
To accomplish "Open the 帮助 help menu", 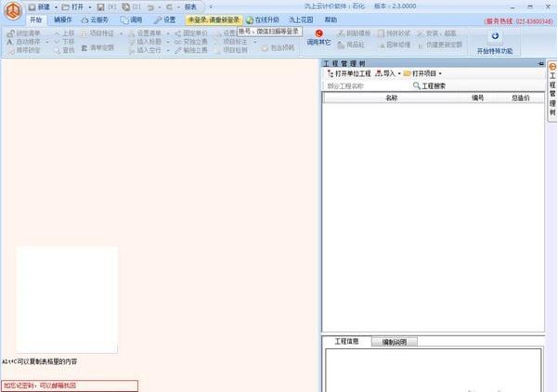I will point(331,20).
